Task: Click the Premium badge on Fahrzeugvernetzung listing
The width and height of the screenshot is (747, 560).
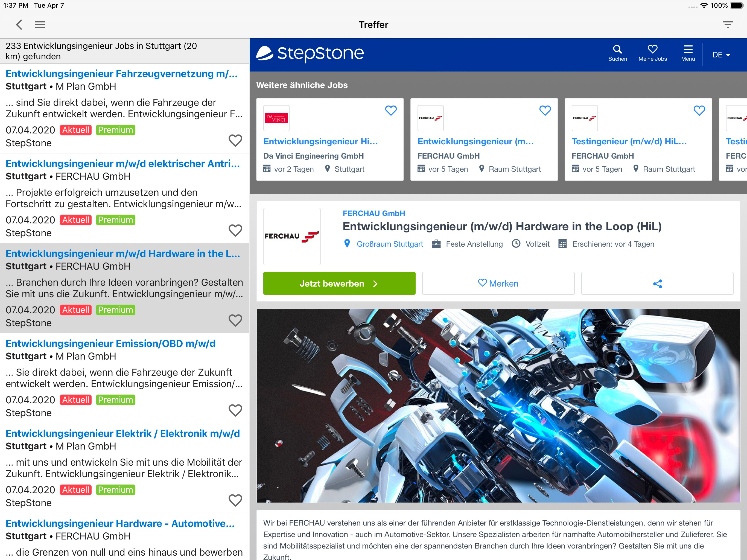Action: [x=115, y=130]
